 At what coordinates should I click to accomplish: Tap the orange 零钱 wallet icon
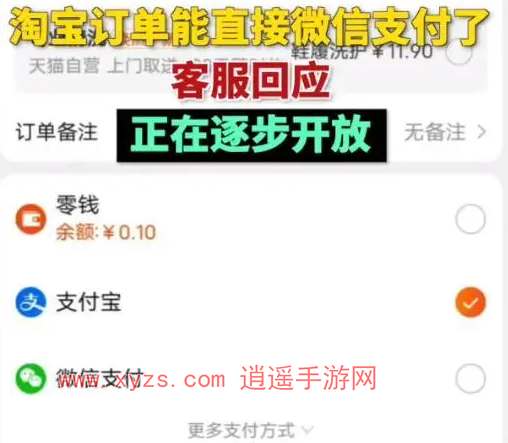coord(31,219)
